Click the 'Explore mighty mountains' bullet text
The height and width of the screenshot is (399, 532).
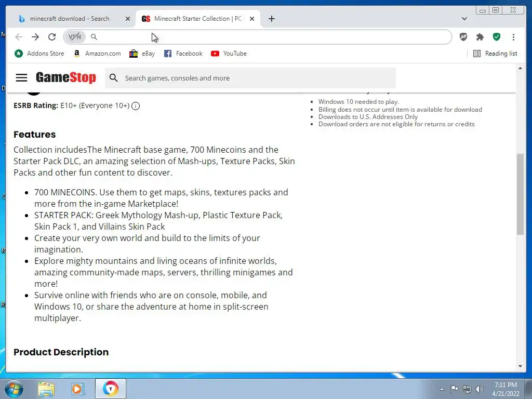pyautogui.click(x=164, y=272)
